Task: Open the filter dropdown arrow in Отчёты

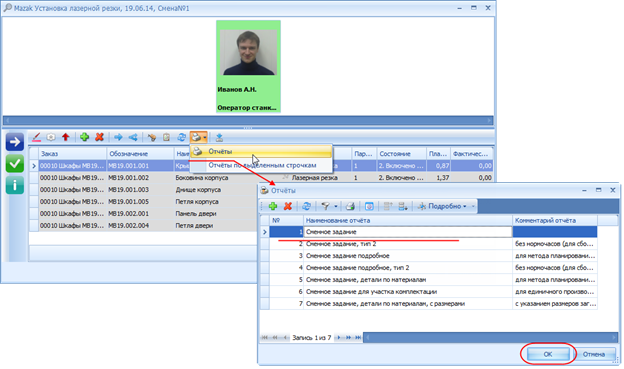Action: point(335,206)
